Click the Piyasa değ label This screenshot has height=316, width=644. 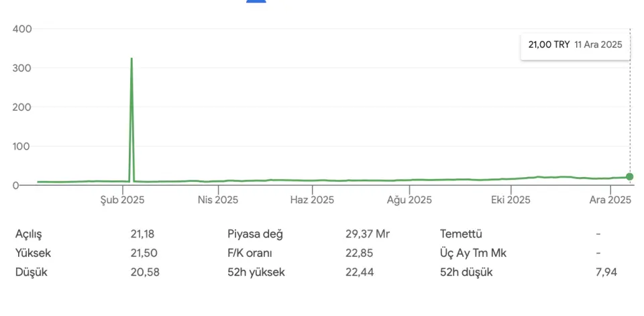pos(256,234)
